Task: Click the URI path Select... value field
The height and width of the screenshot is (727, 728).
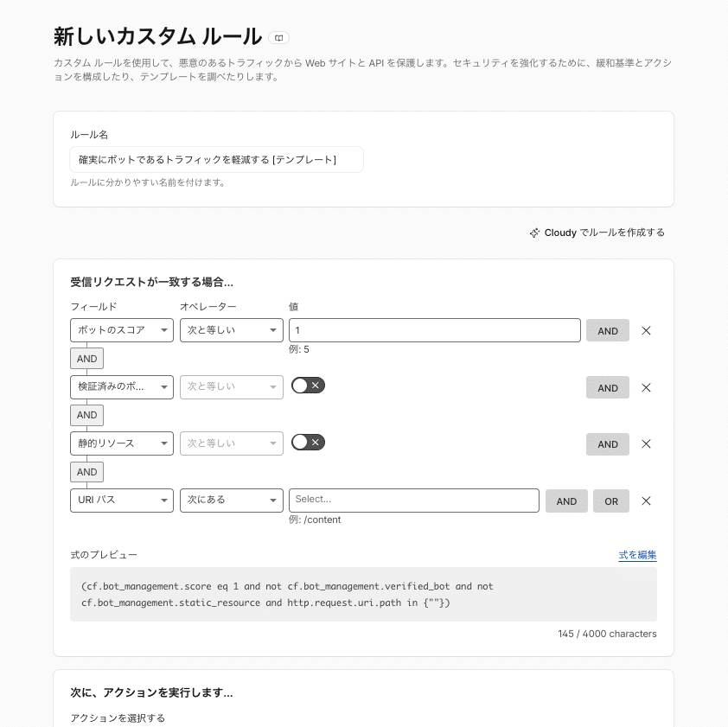Action: (x=413, y=500)
